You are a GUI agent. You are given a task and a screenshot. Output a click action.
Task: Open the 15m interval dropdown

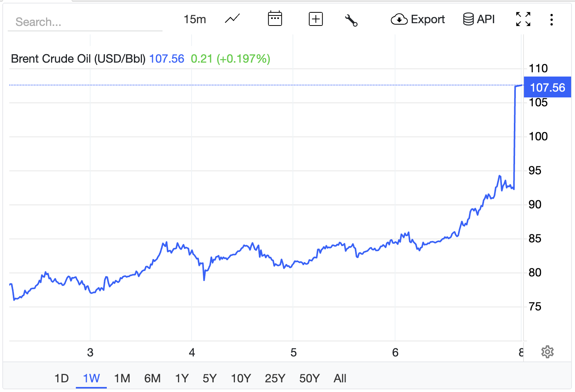(x=195, y=19)
